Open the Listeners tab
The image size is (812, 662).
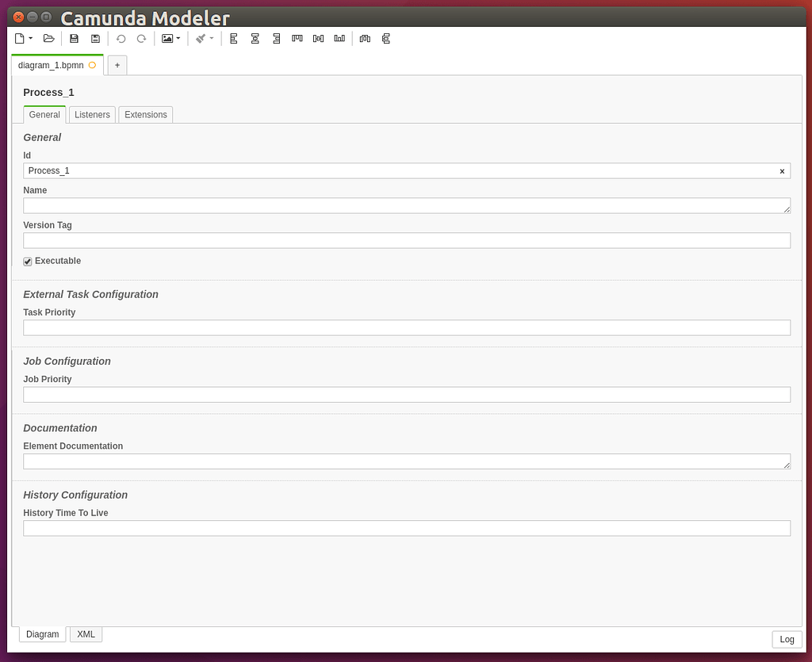tap(92, 114)
